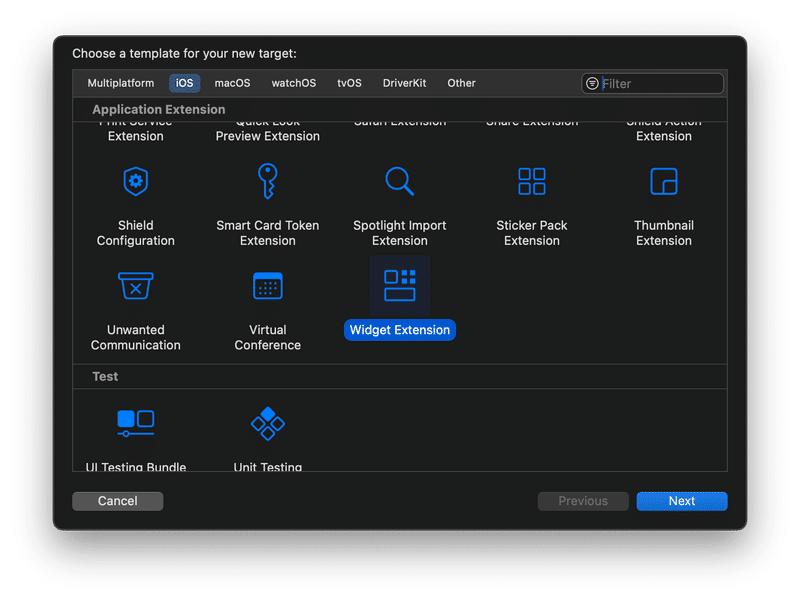The width and height of the screenshot is (800, 600).
Task: Choose the Smart Card Token Extension key icon
Action: [x=267, y=182]
